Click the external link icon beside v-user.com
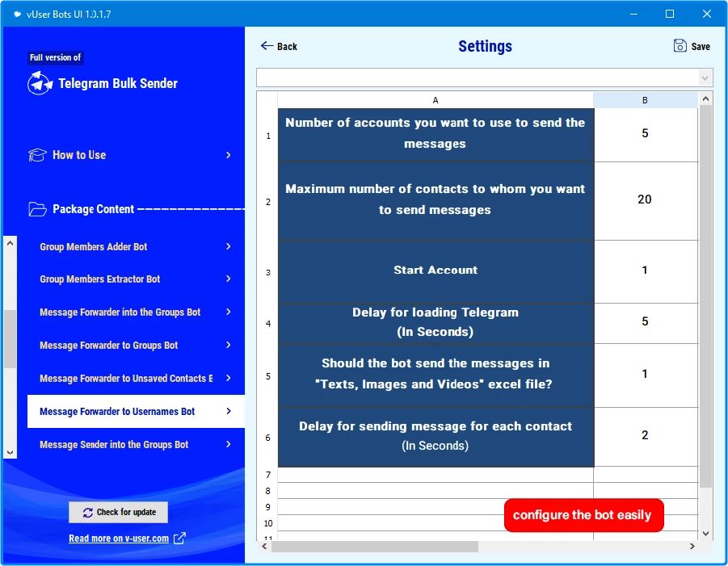The height and width of the screenshot is (566, 728). 179,539
